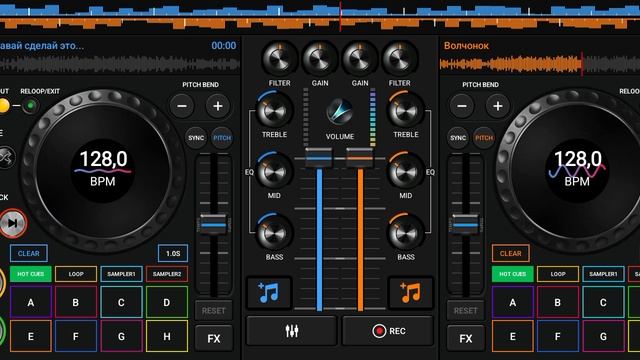Click the right FILTER knob

click(400, 59)
